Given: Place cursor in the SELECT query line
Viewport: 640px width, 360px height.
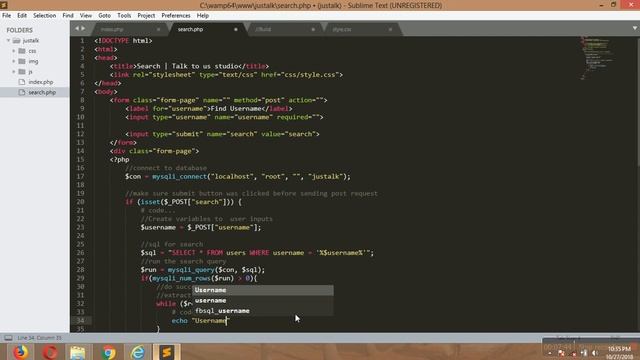Looking at the screenshot, I should 257,253.
